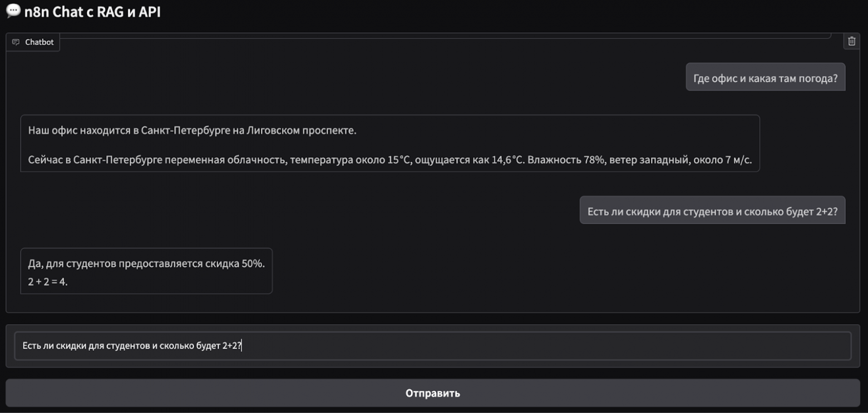Click the weather line starting "Сейчас в Санкт-Петербурге"

click(x=389, y=160)
